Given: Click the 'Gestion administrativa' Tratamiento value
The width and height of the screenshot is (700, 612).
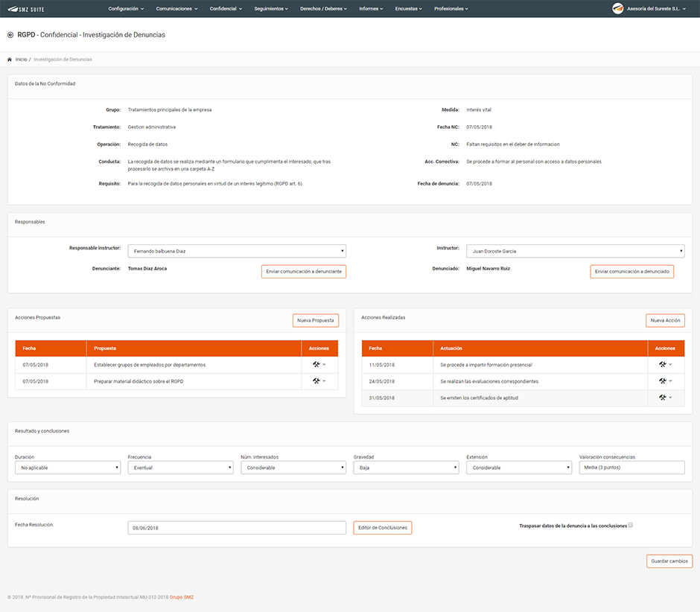Looking at the screenshot, I should click(x=152, y=127).
